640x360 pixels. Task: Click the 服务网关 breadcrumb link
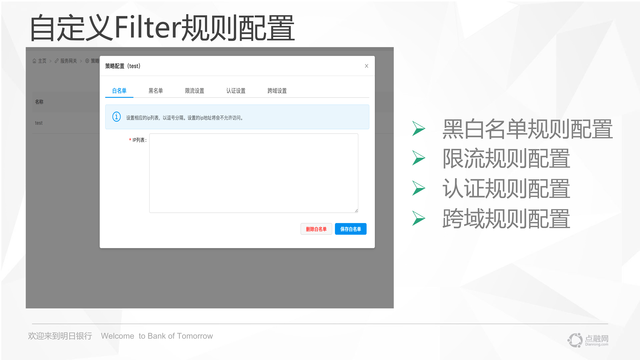click(69, 61)
